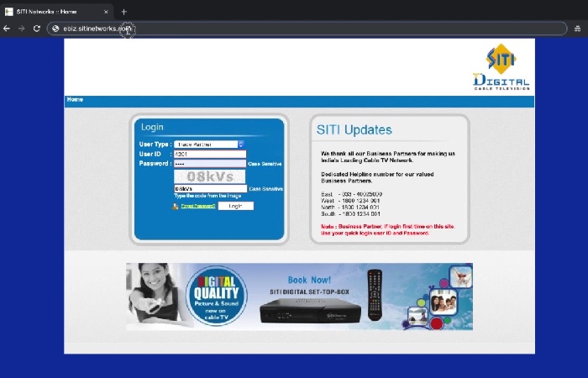The width and height of the screenshot is (588, 378).
Task: Click the 'Dedicated Helpline number' paragraph
Action: pos(377,177)
